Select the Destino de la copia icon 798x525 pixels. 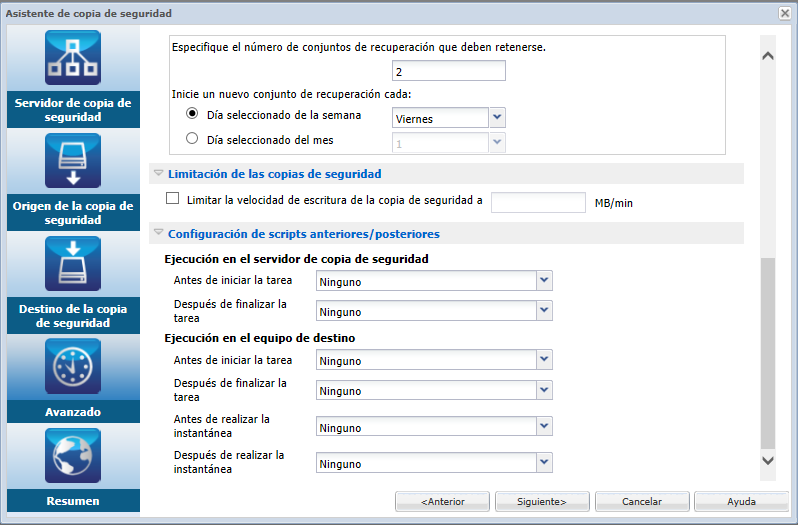tap(73, 264)
